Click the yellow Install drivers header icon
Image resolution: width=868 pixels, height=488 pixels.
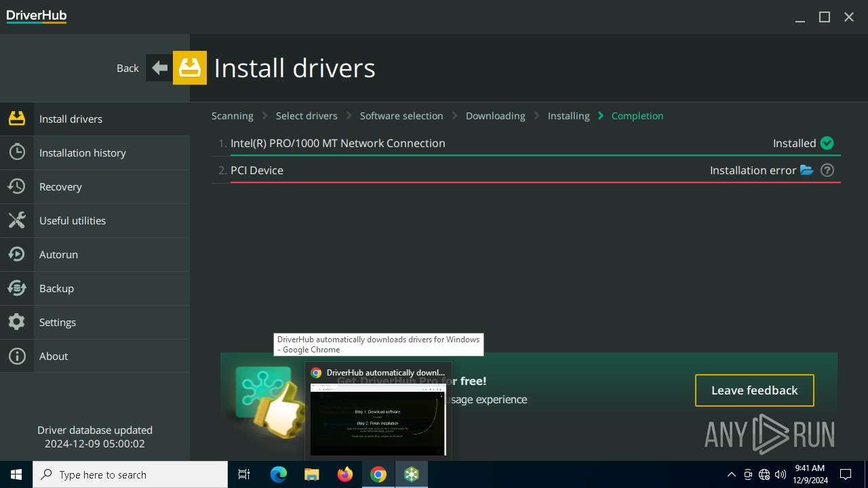coord(190,68)
